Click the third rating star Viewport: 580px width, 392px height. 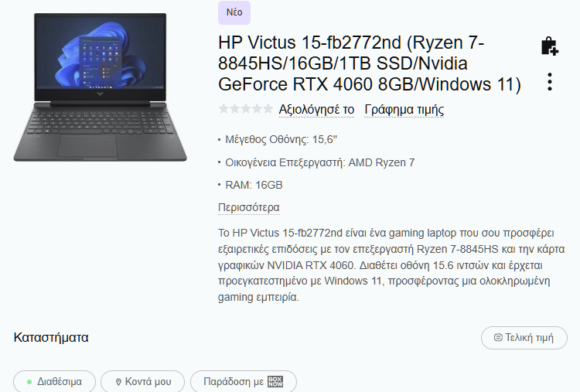click(x=246, y=109)
